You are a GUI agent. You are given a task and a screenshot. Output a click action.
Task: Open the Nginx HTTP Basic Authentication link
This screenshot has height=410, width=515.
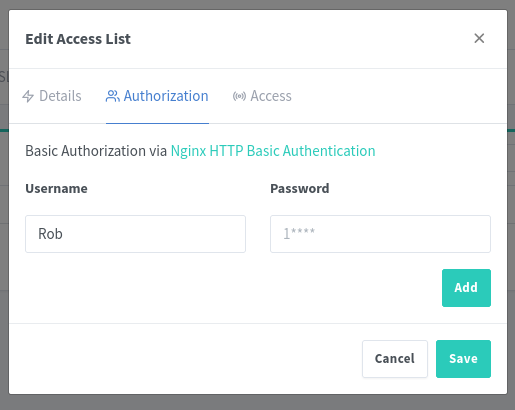[273, 151]
